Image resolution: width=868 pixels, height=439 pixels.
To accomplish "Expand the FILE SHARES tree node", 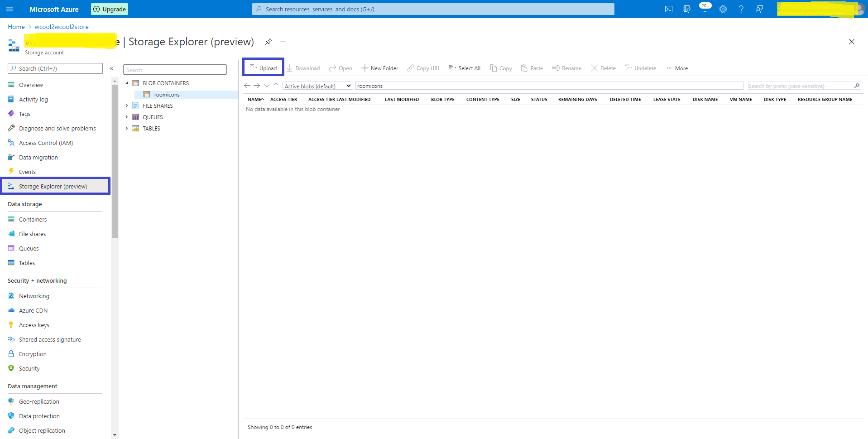I will pyautogui.click(x=127, y=106).
